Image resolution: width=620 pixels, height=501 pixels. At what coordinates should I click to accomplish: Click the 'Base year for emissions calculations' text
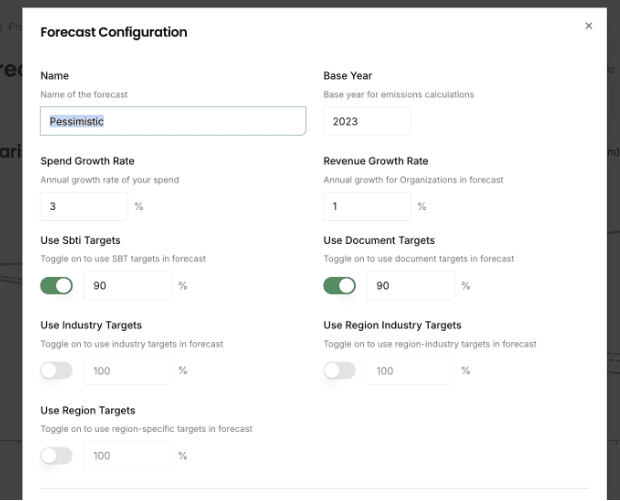click(399, 95)
